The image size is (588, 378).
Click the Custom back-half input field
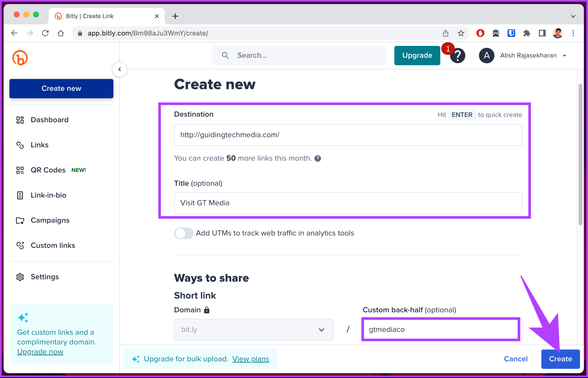pyautogui.click(x=440, y=330)
